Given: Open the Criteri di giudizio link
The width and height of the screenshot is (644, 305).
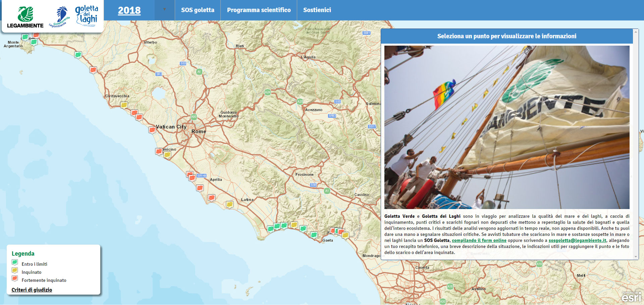Looking at the screenshot, I should click(32, 290).
